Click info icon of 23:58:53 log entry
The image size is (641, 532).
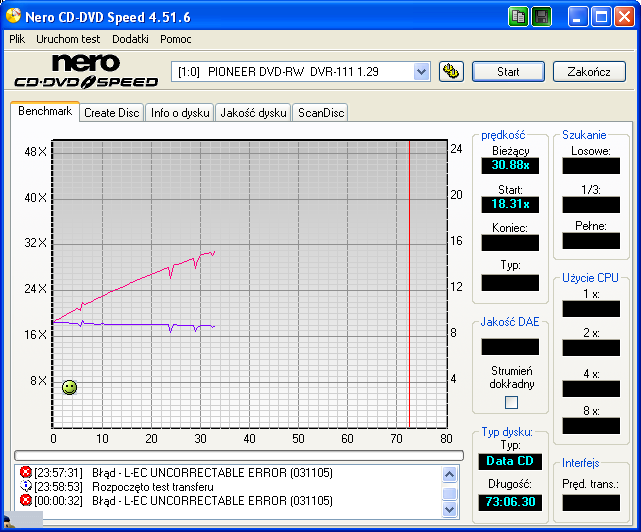pos(25,486)
